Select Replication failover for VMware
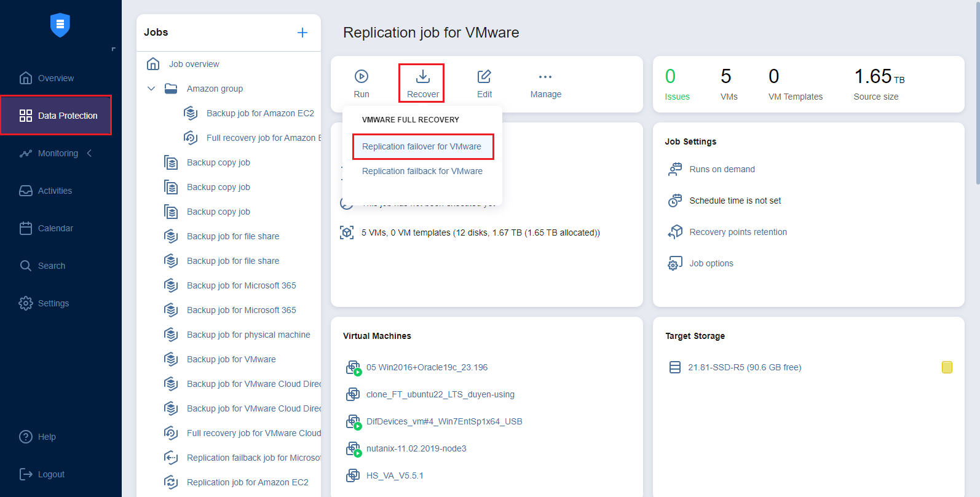This screenshot has height=497, width=980. [x=422, y=146]
